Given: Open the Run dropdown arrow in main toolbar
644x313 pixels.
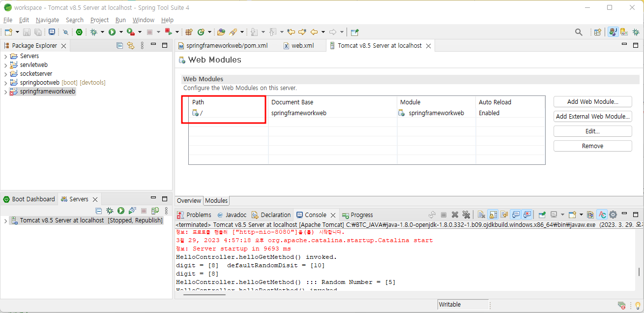Looking at the screenshot, I should coord(121,32).
